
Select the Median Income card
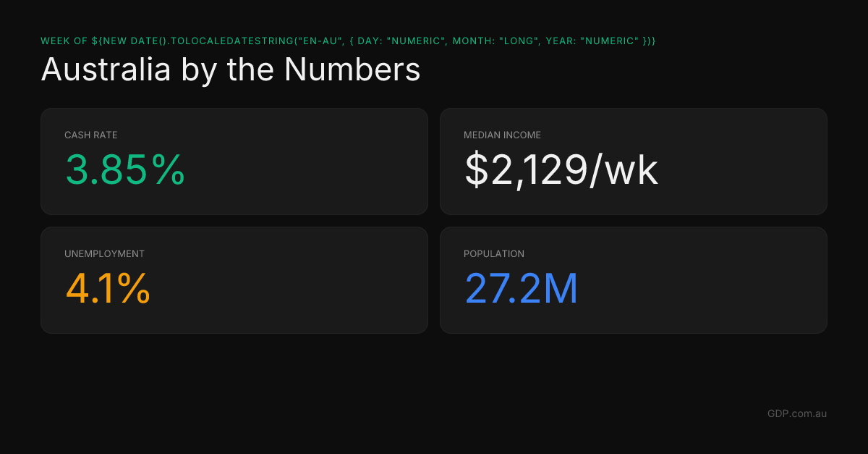click(634, 161)
